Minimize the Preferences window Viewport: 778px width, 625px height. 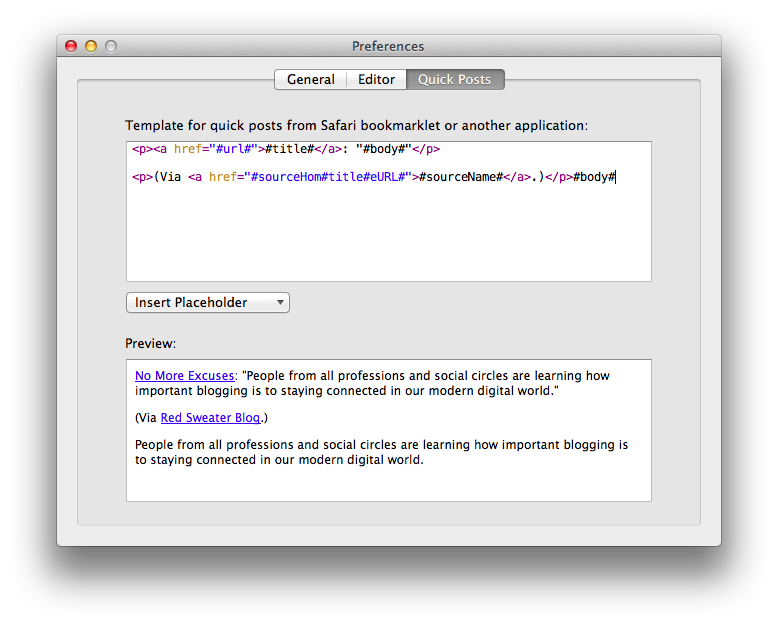(91, 46)
